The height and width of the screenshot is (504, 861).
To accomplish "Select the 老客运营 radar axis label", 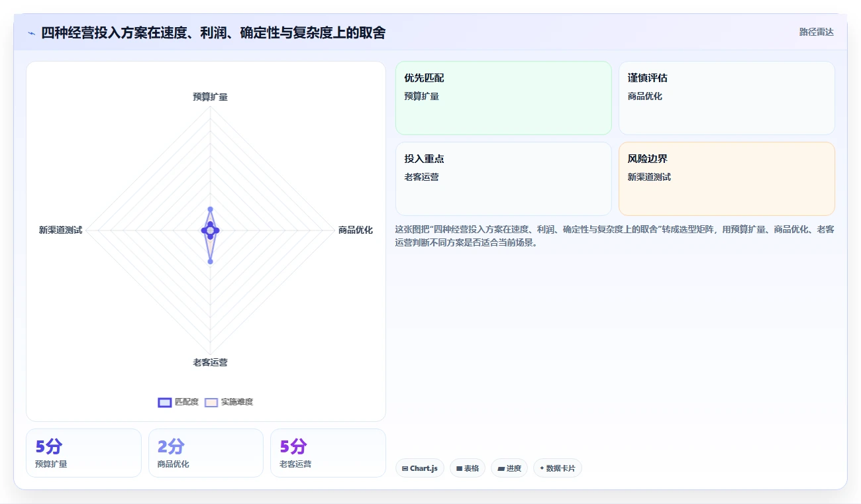I will [210, 362].
